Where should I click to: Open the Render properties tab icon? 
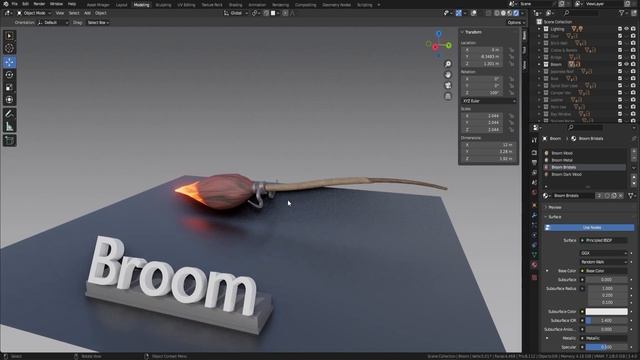pos(534,152)
